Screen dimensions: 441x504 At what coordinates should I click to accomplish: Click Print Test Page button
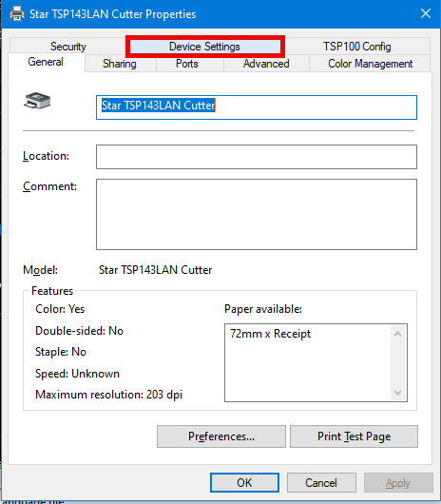point(354,436)
